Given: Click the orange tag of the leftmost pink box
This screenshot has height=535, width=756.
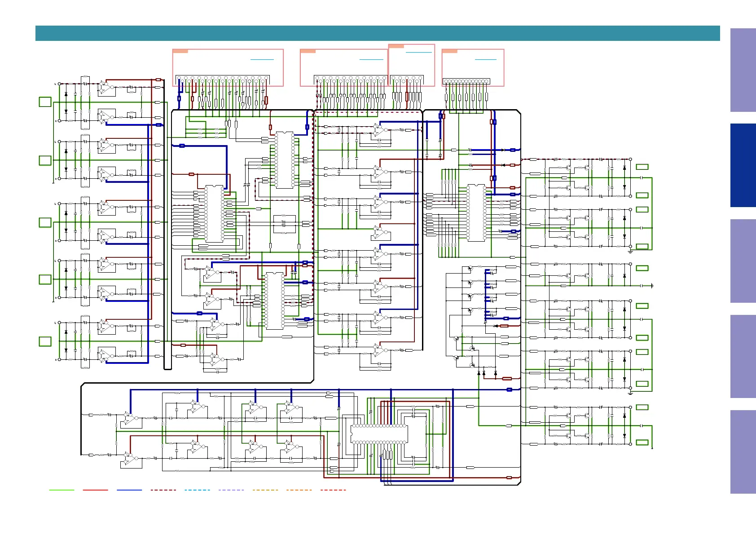Looking at the screenshot, I should coord(180,51).
